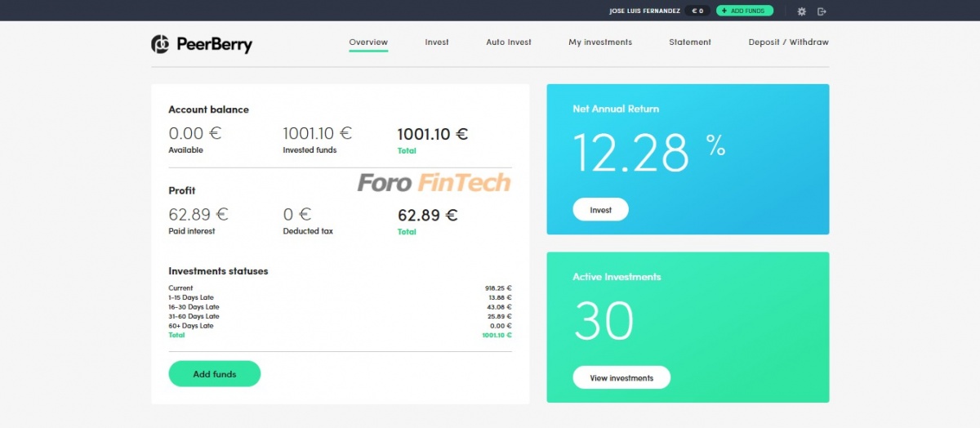Click the Profit heading
The image size is (980, 428).
point(182,190)
